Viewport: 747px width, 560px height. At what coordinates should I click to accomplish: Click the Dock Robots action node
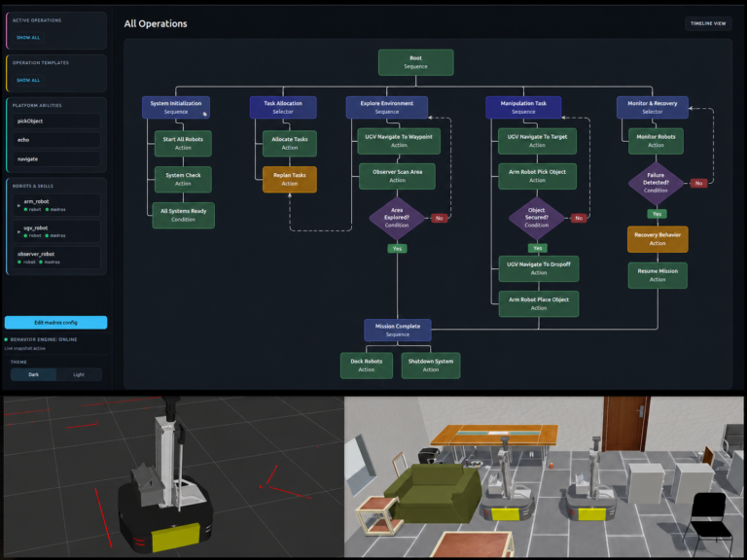coord(367,366)
